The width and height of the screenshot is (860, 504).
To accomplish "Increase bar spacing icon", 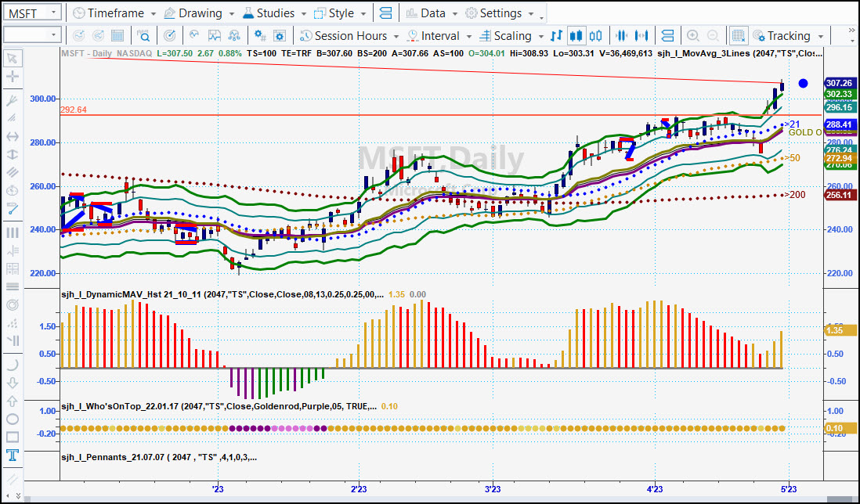I will pyautogui.click(x=641, y=36).
